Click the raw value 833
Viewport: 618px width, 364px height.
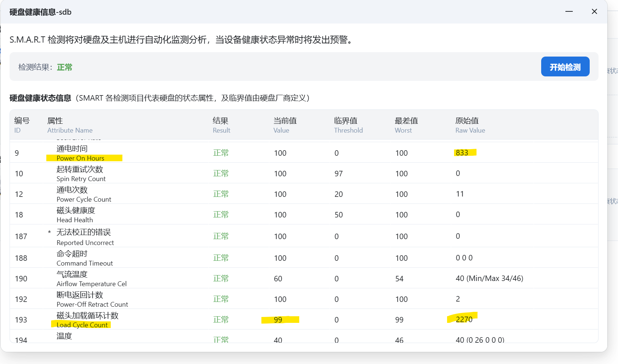coord(462,153)
